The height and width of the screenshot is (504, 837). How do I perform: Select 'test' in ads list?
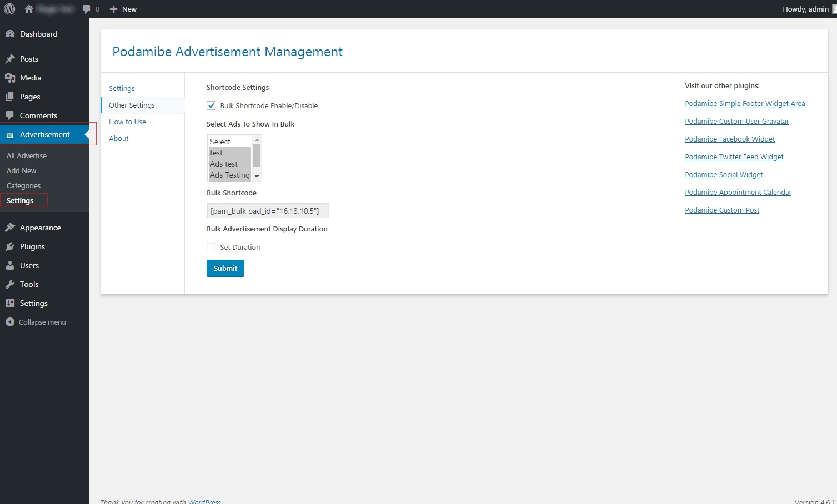click(x=229, y=153)
